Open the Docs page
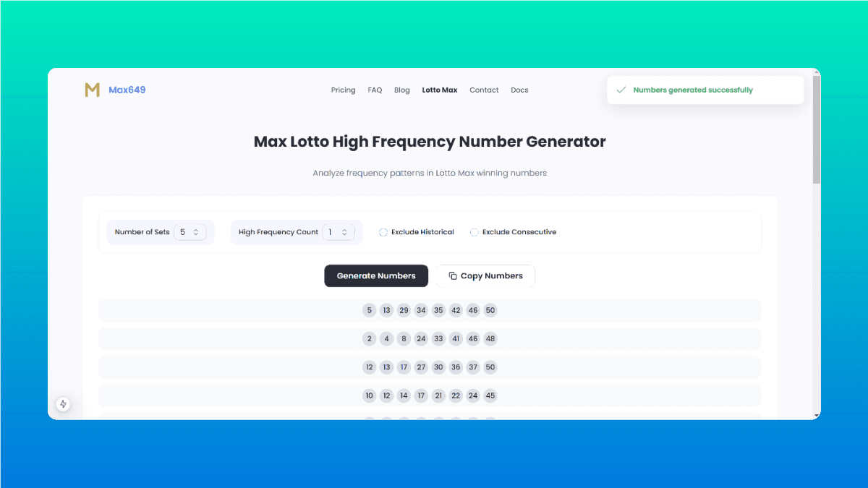Viewport: 868px width, 488px height. (x=519, y=90)
